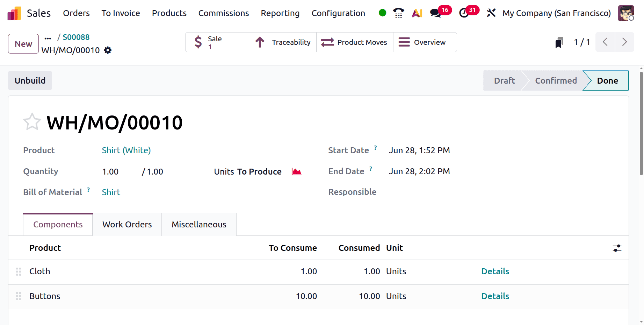Open the activities clock icon
This screenshot has width=644, height=325.
(464, 13)
